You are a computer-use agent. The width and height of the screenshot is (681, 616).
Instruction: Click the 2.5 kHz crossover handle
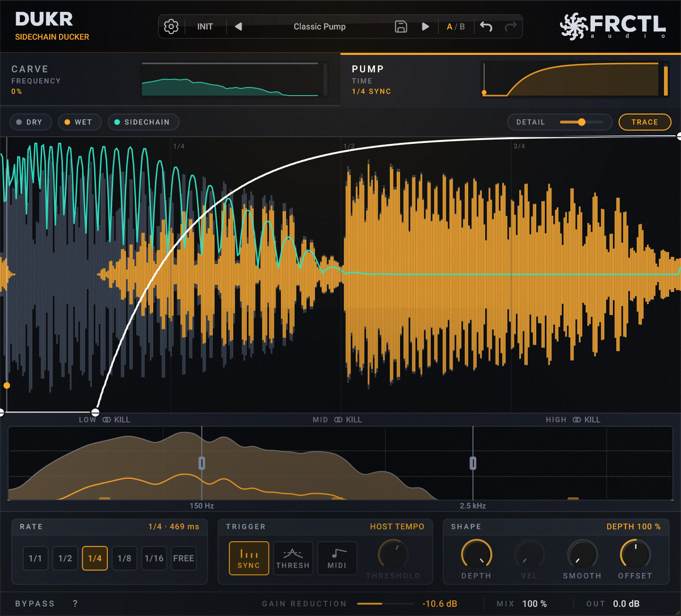point(473,463)
